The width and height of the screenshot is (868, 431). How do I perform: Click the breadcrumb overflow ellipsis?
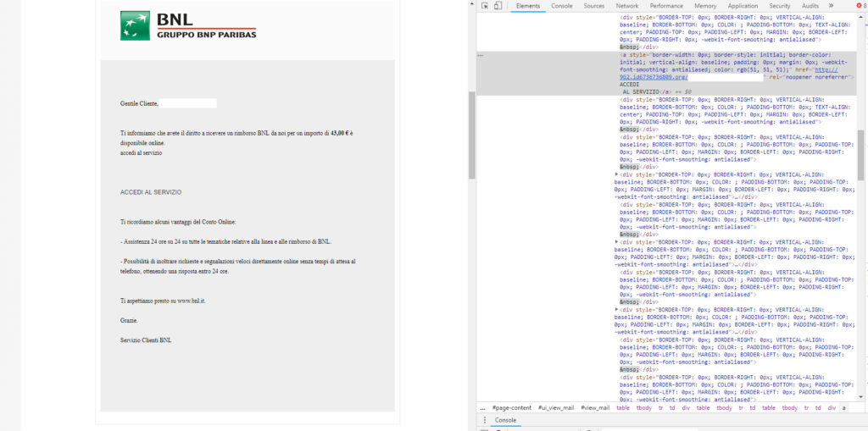481,407
